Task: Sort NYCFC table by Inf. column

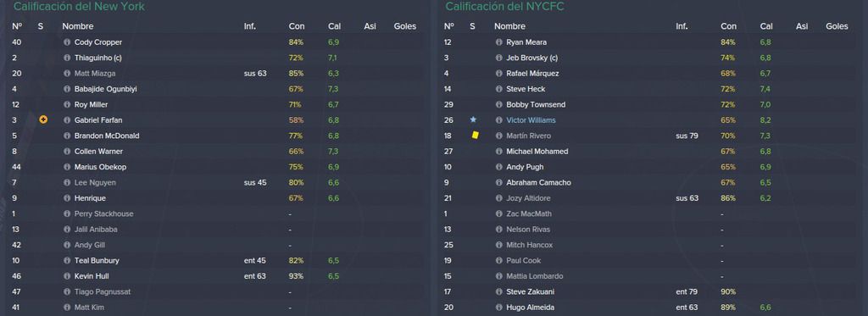Action: pos(682,26)
